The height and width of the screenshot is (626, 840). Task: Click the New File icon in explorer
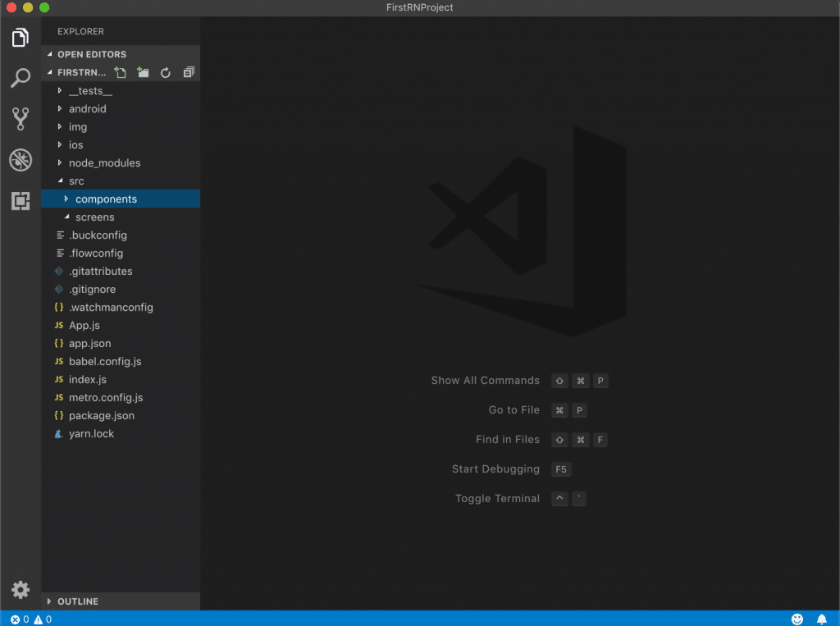[121, 72]
